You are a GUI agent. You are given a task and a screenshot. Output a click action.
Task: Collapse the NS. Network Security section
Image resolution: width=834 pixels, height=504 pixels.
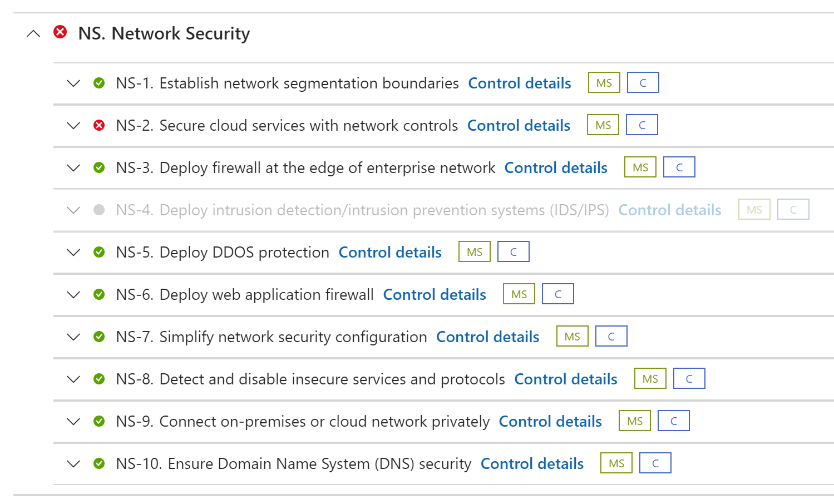(33, 33)
